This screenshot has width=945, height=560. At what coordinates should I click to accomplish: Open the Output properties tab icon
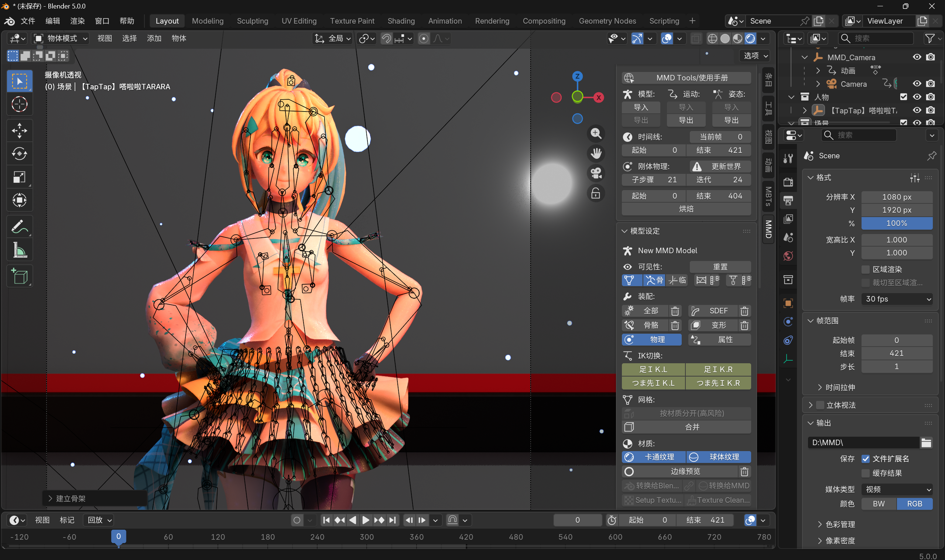point(788,201)
